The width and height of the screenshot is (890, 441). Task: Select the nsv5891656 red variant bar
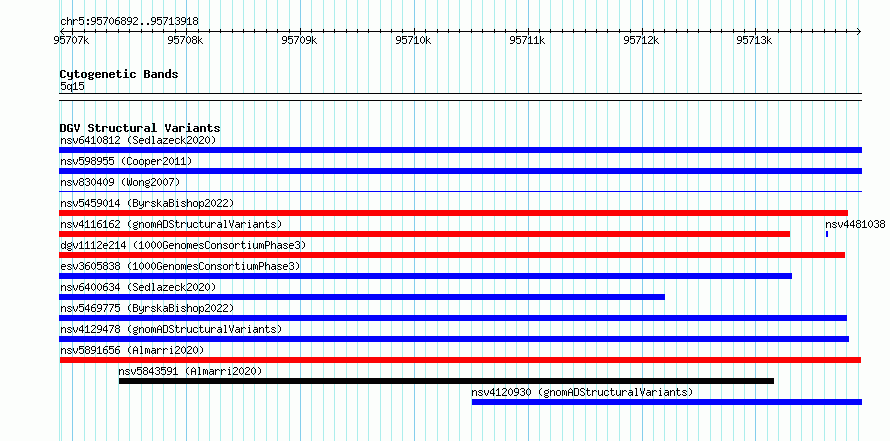point(460,360)
